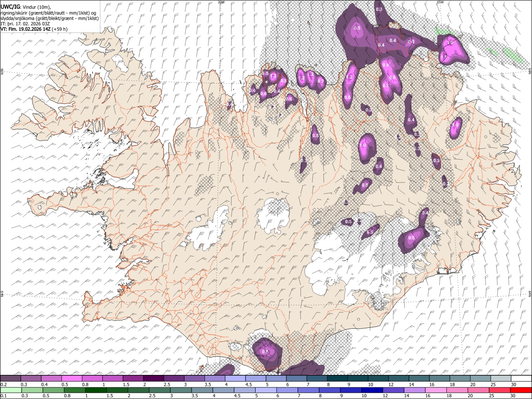Choose the bright pink 0.5 upper legend swatch
Screen dimensions: 532x399
[x=72, y=378]
